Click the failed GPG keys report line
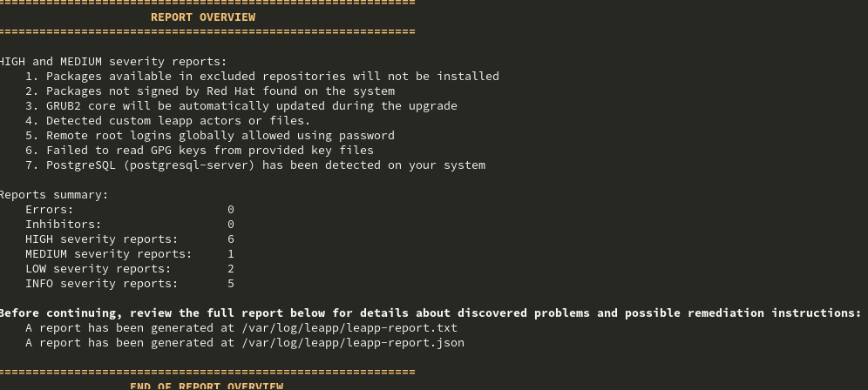The height and width of the screenshot is (390, 868). tap(200, 151)
